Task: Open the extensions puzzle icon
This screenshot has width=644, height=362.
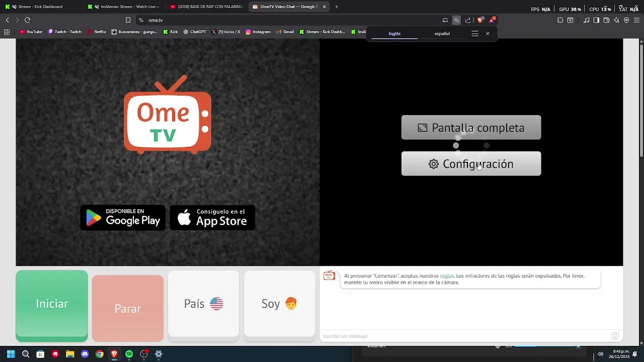Action: 560,20
